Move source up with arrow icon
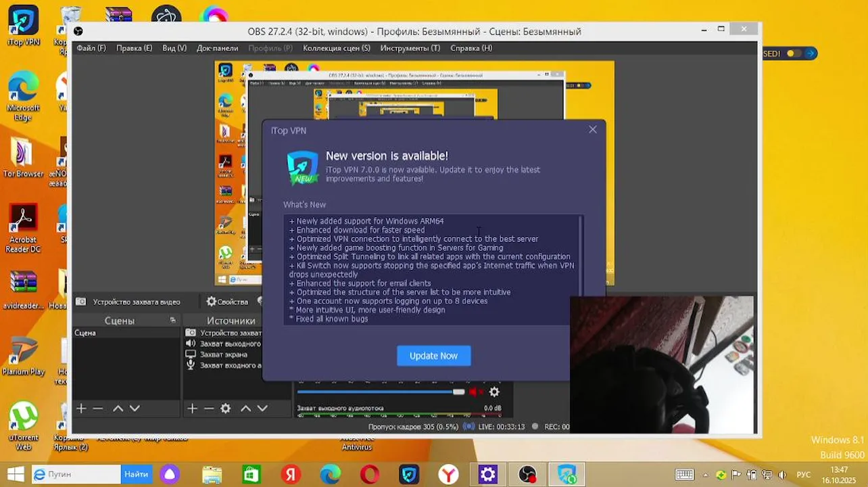868x487 pixels. [x=245, y=408]
